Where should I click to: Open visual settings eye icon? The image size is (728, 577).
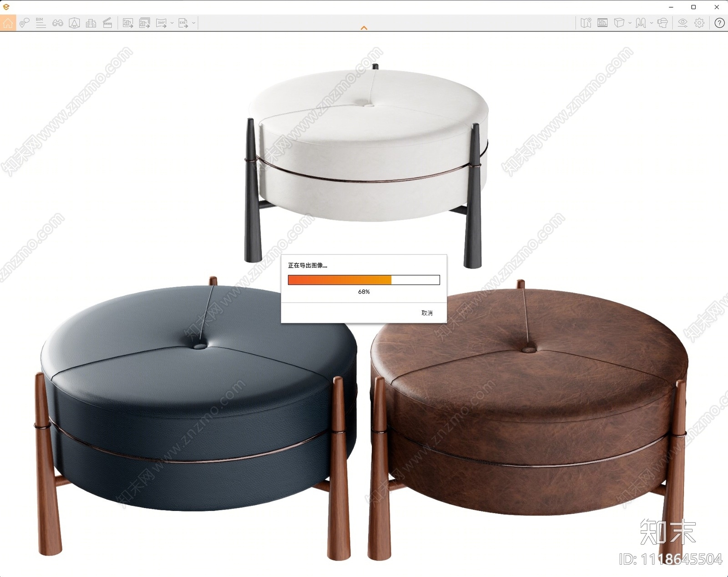pos(682,23)
